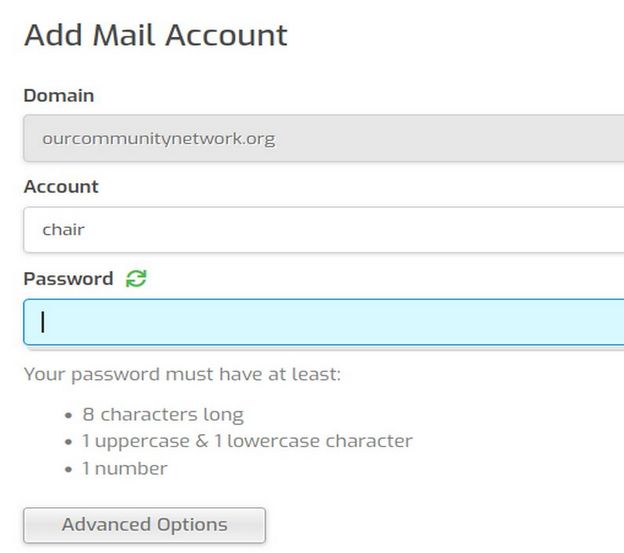Click the 'Account' field label

click(x=61, y=187)
